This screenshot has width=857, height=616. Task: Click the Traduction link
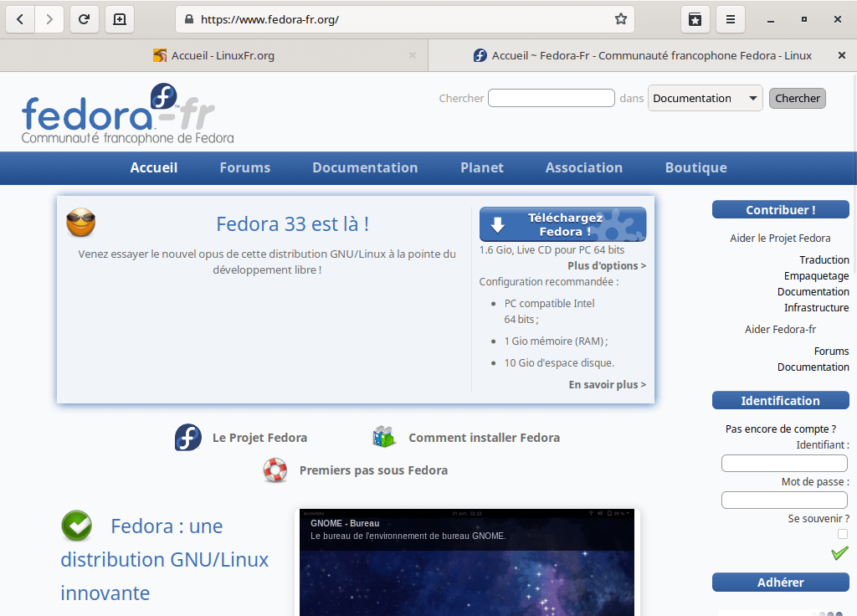click(x=824, y=259)
